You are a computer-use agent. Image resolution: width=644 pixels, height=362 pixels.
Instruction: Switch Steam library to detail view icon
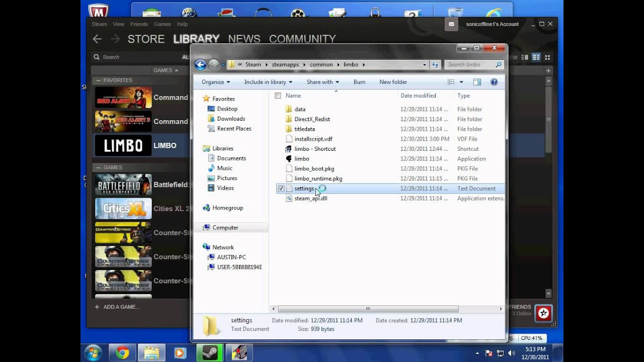525,57
